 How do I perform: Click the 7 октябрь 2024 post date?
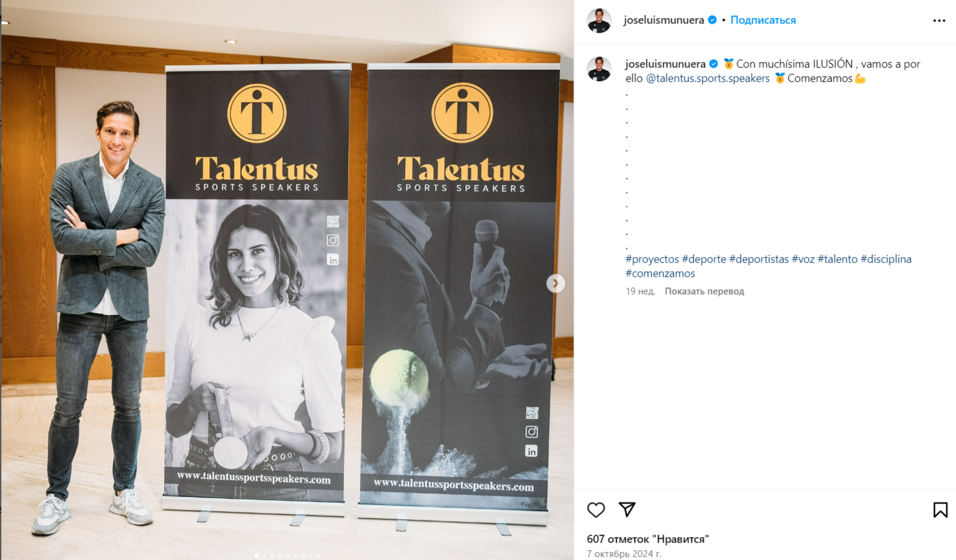[624, 554]
